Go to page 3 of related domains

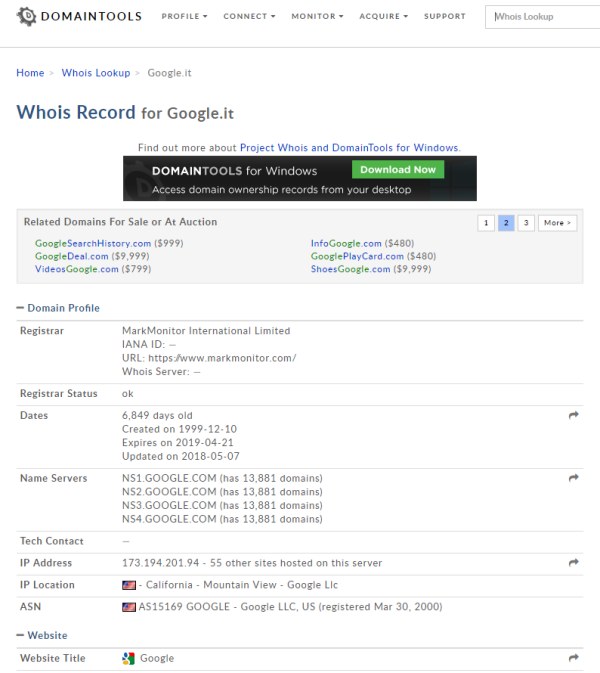coord(526,223)
